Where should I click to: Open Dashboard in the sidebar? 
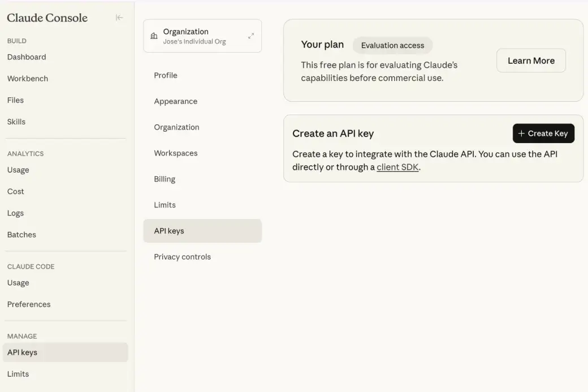coord(27,57)
